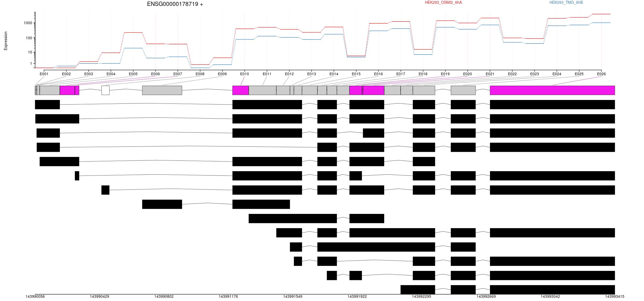This screenshot has width=644, height=301.
Task: Click red expression line segment above E005
Action: (x=133, y=33)
